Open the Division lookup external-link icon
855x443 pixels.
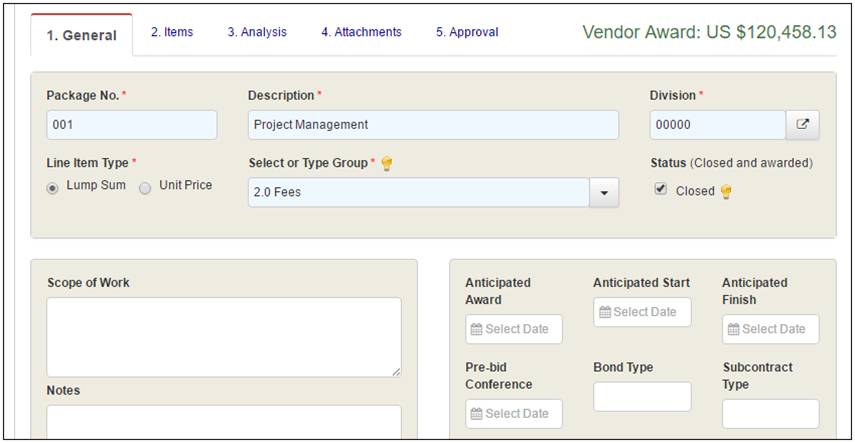tap(802, 124)
